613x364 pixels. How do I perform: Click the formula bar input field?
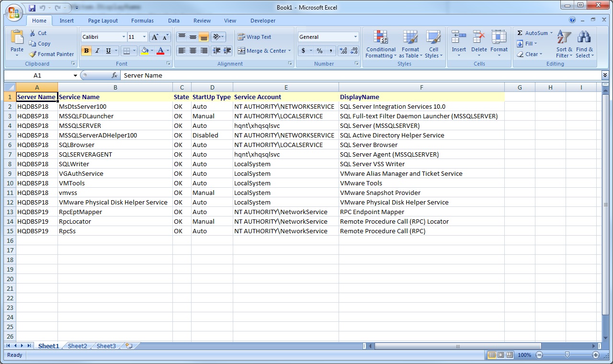click(361, 75)
